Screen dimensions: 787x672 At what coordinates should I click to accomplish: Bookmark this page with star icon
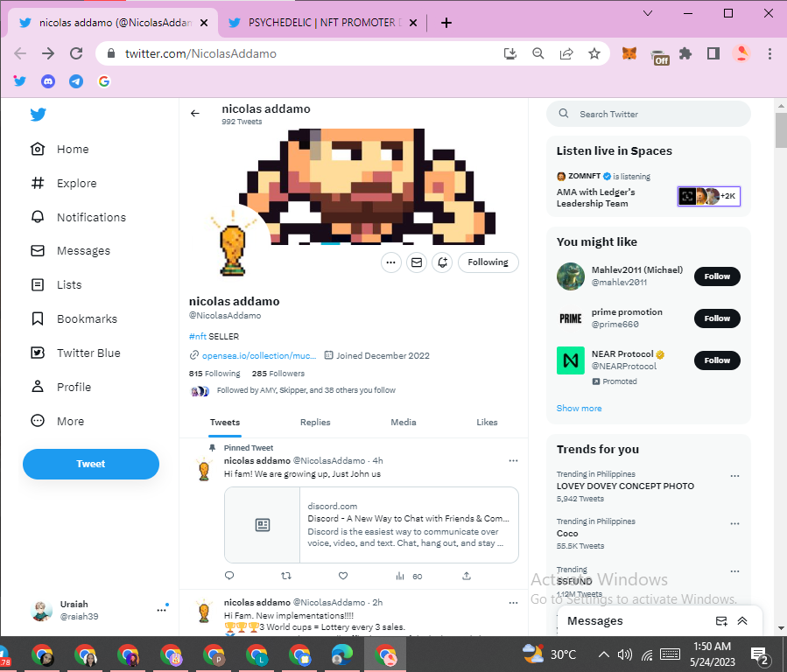pos(594,53)
